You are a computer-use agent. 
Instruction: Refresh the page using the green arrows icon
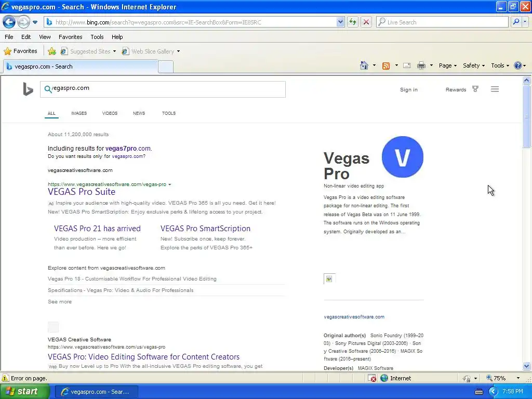pyautogui.click(x=353, y=22)
